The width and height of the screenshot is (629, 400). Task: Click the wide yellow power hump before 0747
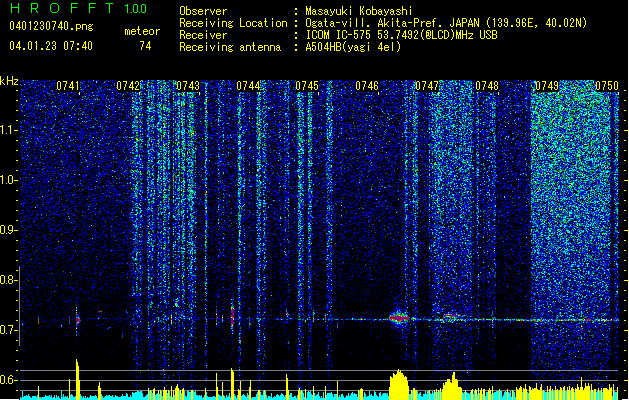point(399,384)
